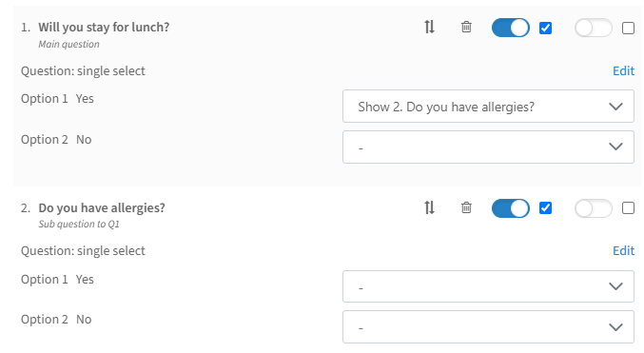644x353 pixels.
Task: Delete 'Do you have allergies?' via trash icon
Action: [466, 207]
